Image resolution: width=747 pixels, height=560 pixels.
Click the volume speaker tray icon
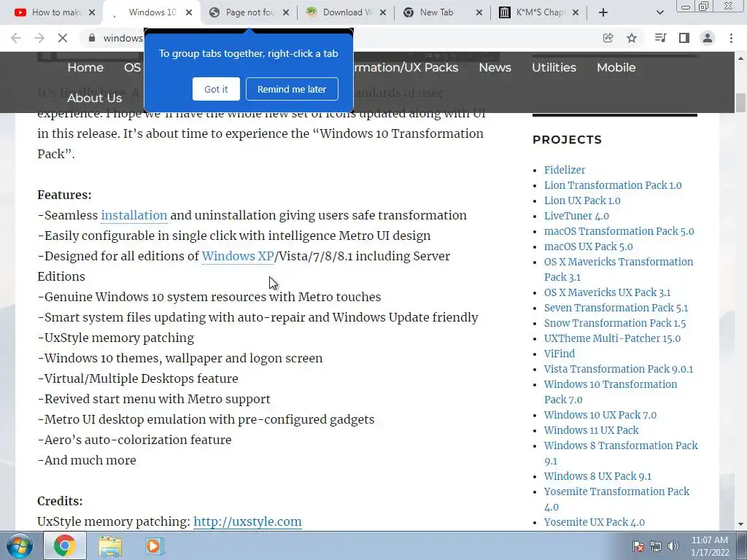(673, 546)
